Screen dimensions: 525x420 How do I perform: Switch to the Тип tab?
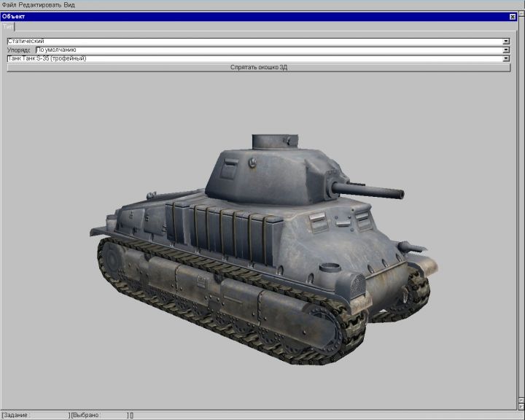(8, 26)
